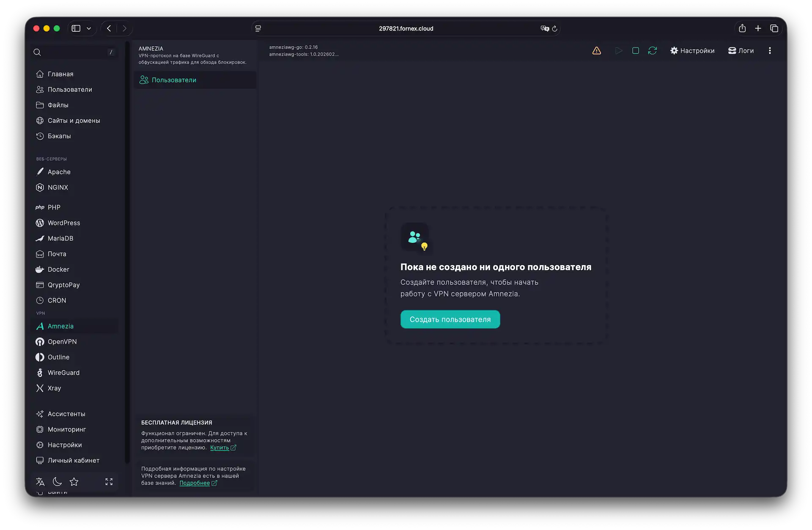View the warning triangle alert

coord(596,50)
